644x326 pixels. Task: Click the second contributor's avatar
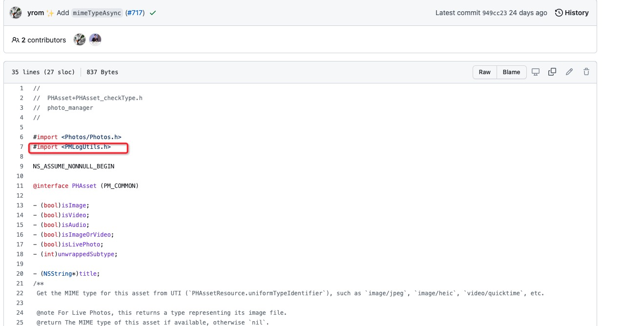click(x=96, y=40)
